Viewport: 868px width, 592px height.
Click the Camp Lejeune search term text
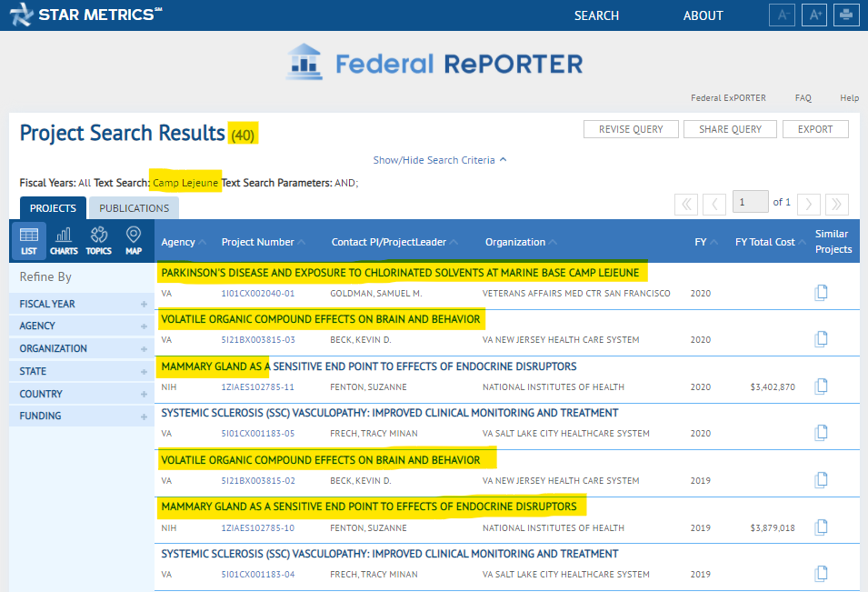point(185,183)
